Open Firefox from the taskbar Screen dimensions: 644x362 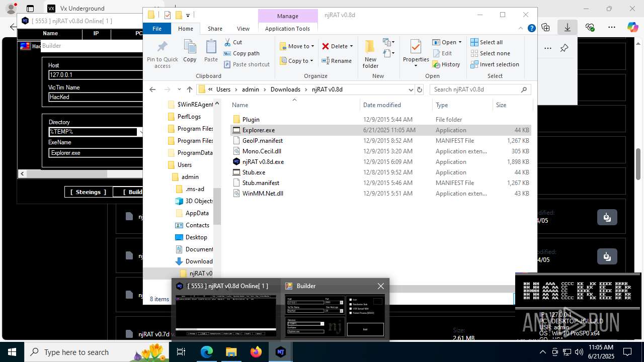point(256,352)
